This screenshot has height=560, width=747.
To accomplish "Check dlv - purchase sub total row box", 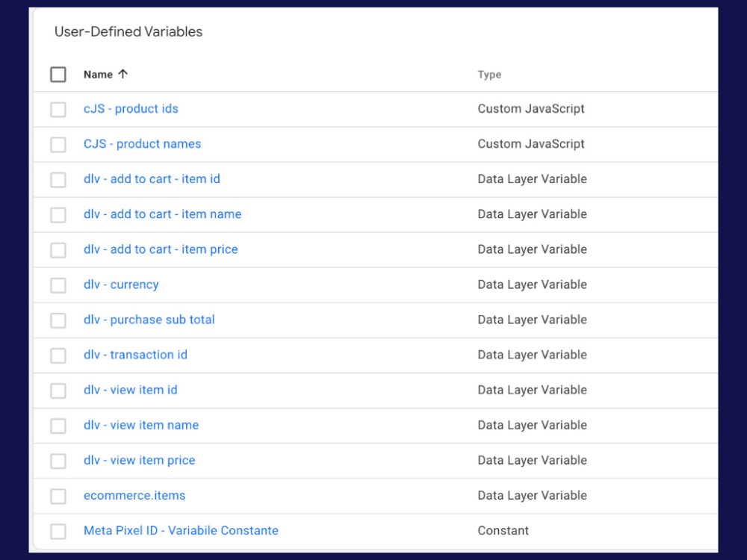I will [x=58, y=320].
